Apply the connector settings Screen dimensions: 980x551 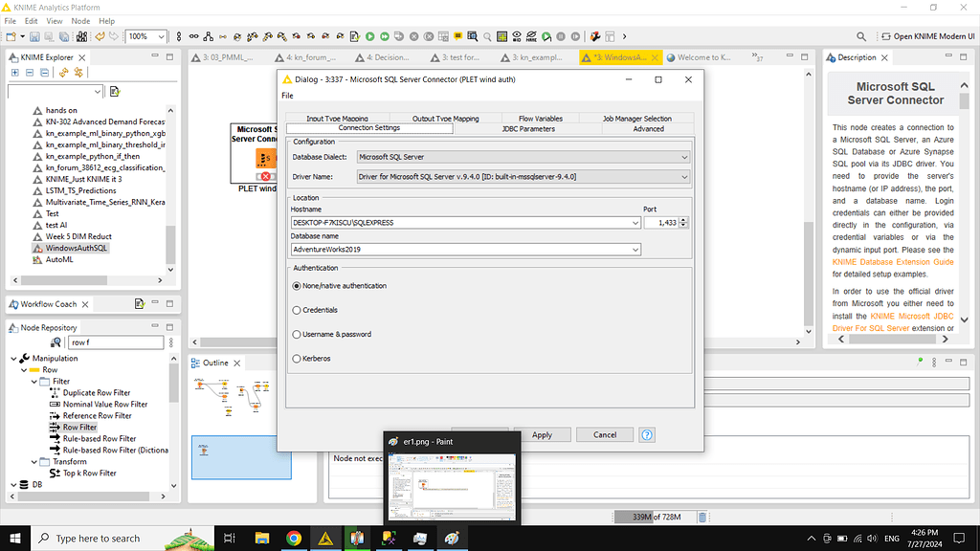pyautogui.click(x=543, y=434)
